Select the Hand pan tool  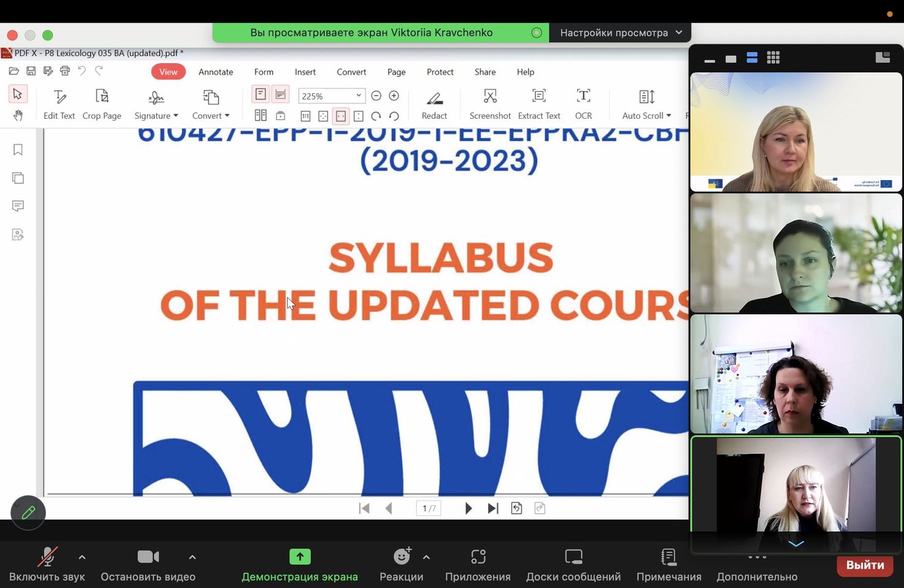(x=18, y=116)
